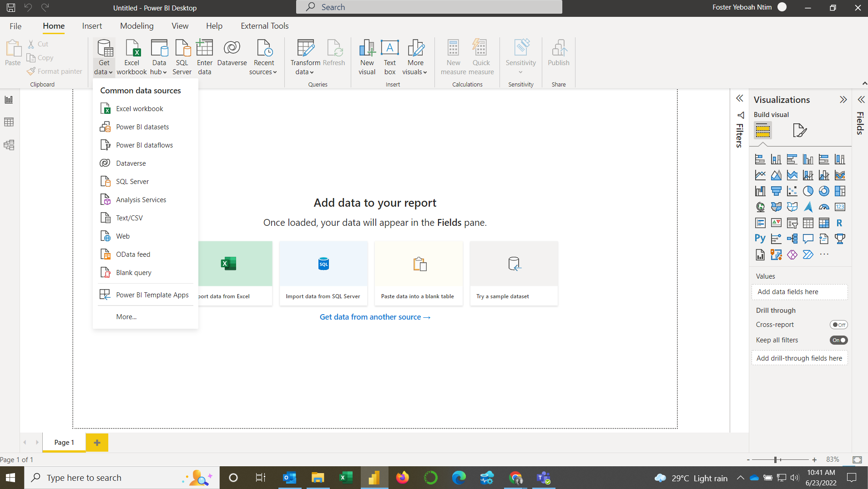Click the Publish button
The height and width of the screenshot is (489, 868).
click(x=559, y=54)
